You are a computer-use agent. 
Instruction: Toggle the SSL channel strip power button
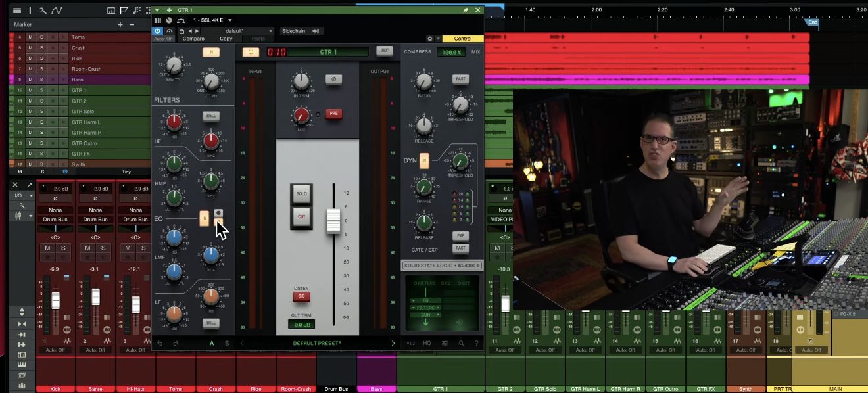(x=251, y=52)
